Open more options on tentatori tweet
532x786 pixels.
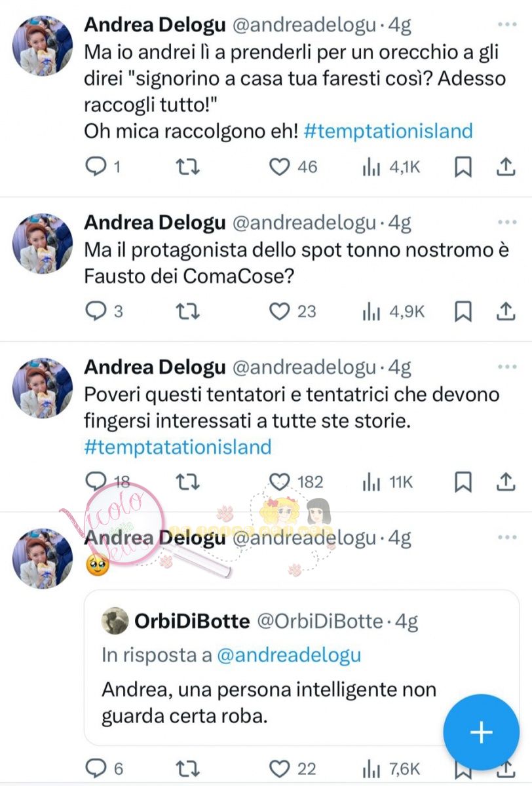tap(507, 367)
